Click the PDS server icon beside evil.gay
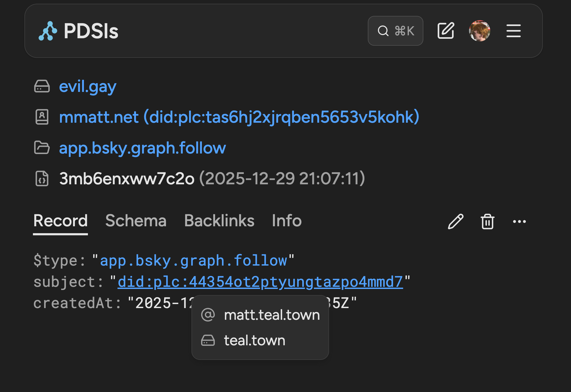The image size is (571, 392). coord(42,86)
